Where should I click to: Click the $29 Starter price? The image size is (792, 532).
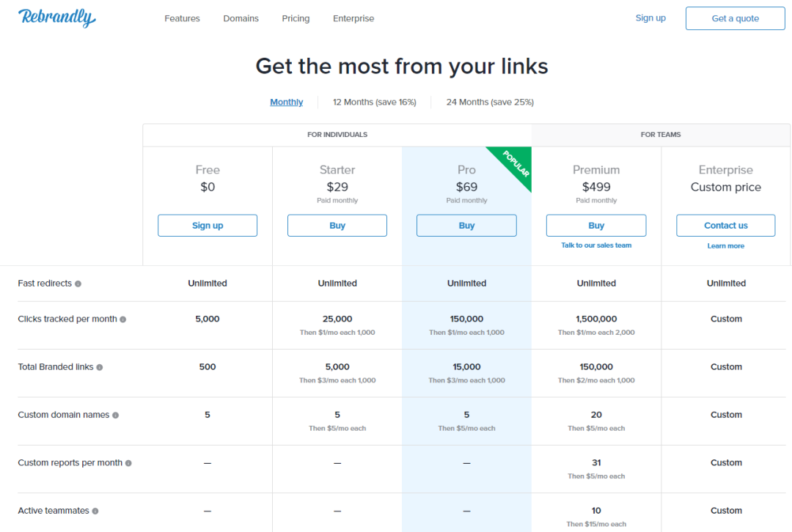tap(337, 188)
